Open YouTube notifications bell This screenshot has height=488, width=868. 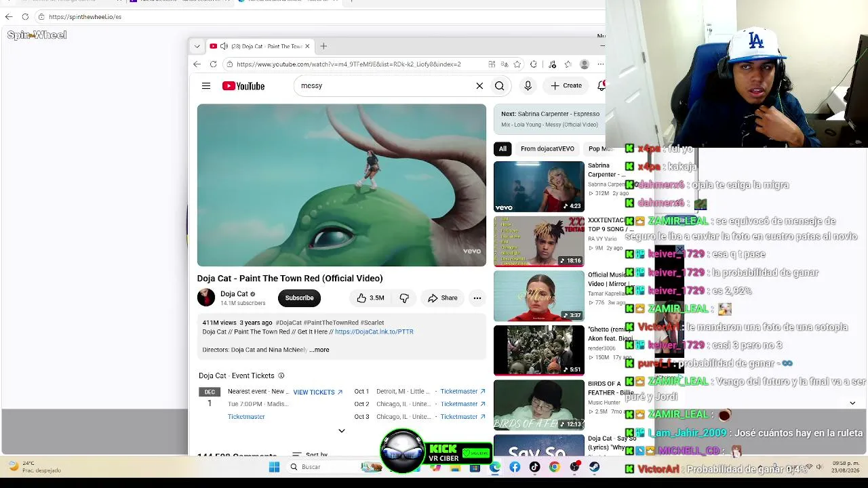(x=601, y=86)
